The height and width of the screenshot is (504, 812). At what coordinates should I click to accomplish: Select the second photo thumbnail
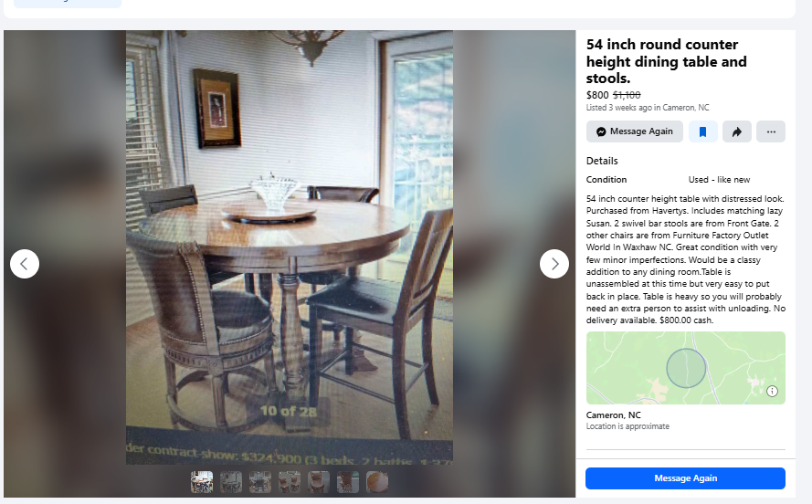tap(231, 482)
